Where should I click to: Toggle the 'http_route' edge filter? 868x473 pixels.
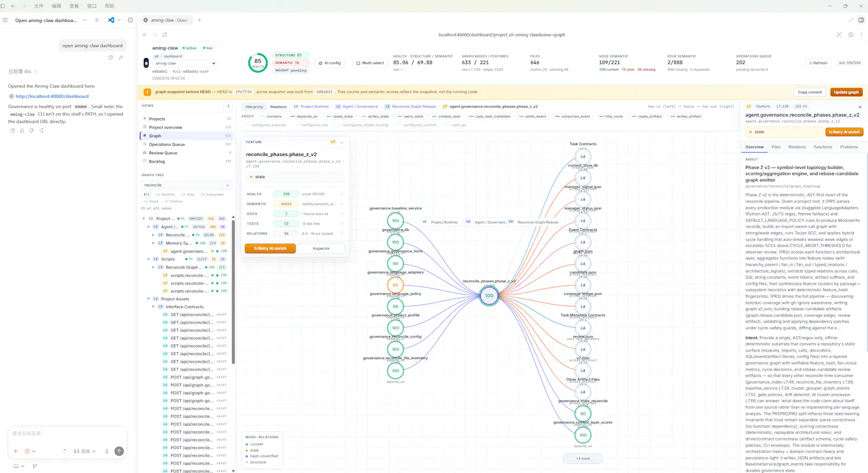pyautogui.click(x=610, y=117)
